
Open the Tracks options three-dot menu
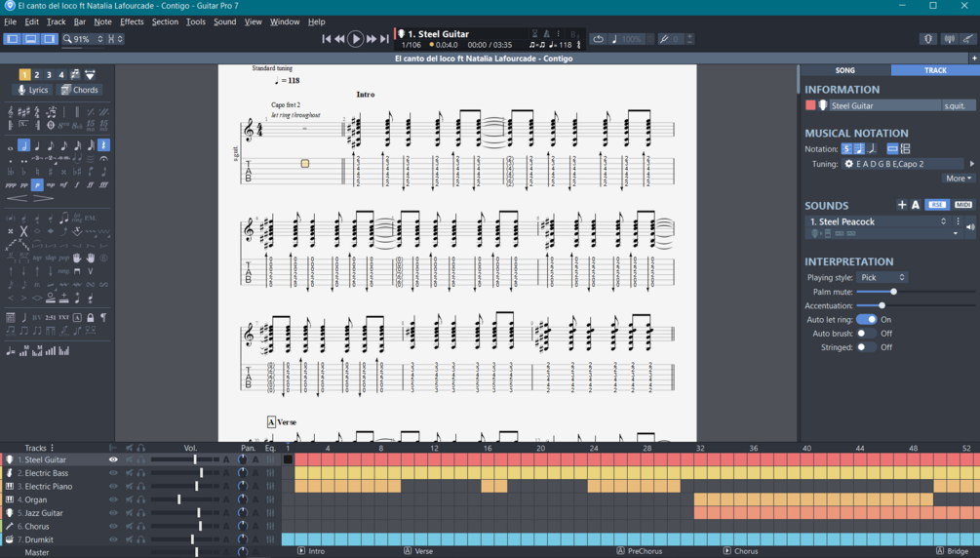(53, 448)
